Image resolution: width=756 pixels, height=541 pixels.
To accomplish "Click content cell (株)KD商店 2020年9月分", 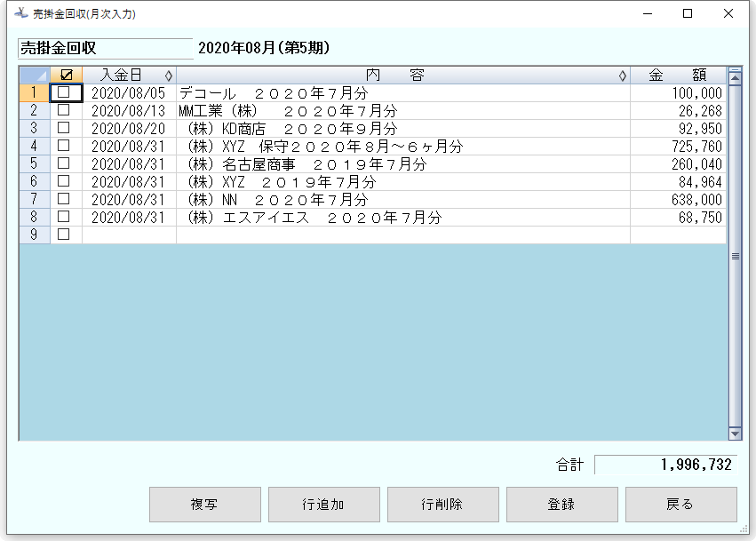I will coord(403,128).
